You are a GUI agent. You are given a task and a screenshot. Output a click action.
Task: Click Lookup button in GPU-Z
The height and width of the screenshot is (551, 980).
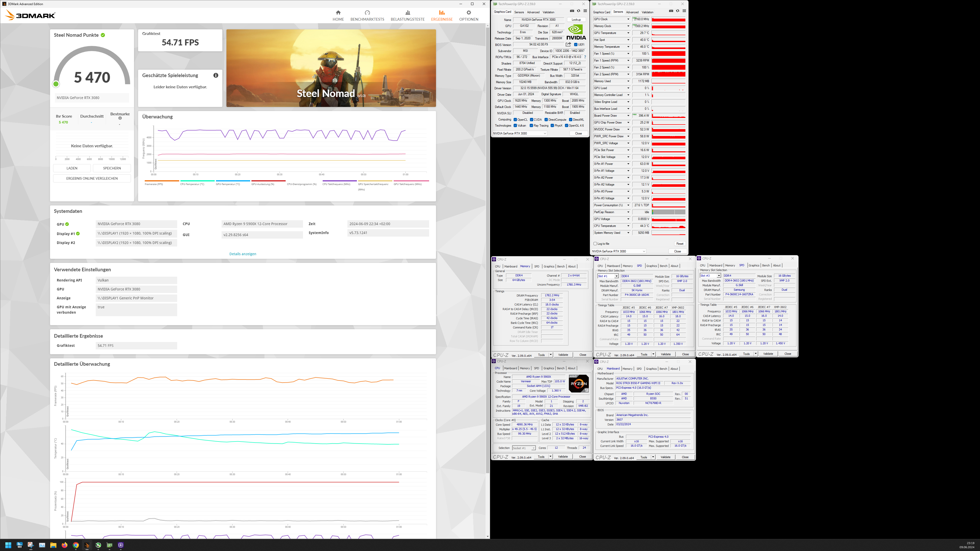(x=576, y=20)
